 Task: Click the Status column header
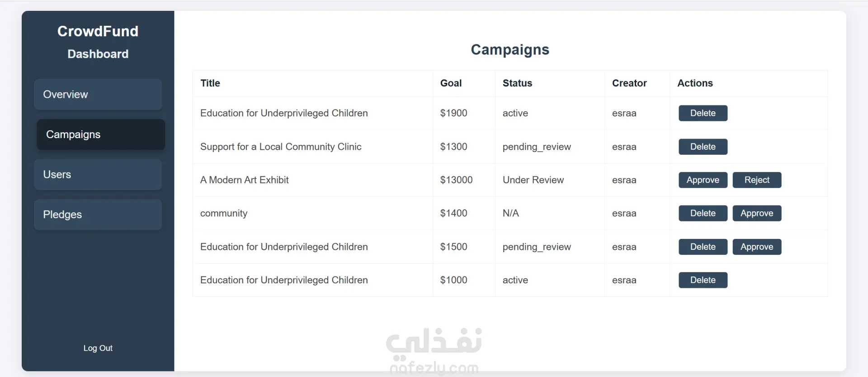point(517,83)
